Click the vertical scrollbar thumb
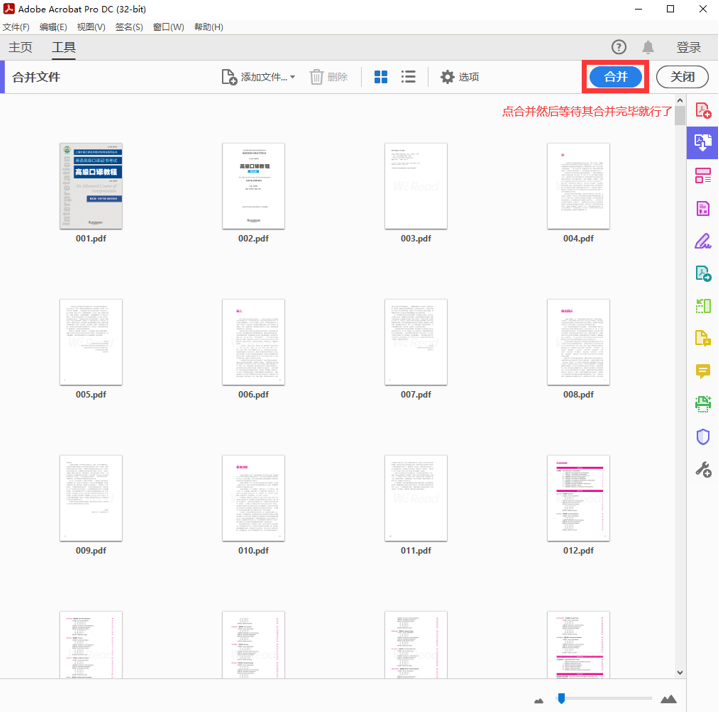 pos(680,116)
